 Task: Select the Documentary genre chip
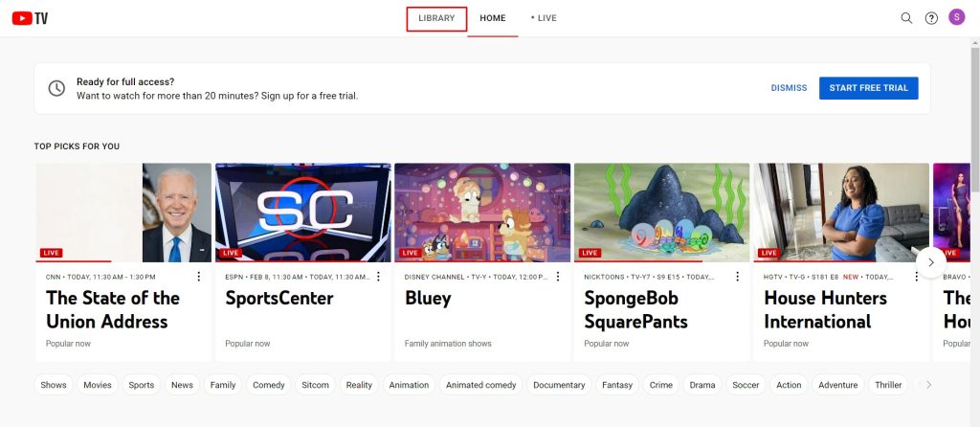pos(559,385)
